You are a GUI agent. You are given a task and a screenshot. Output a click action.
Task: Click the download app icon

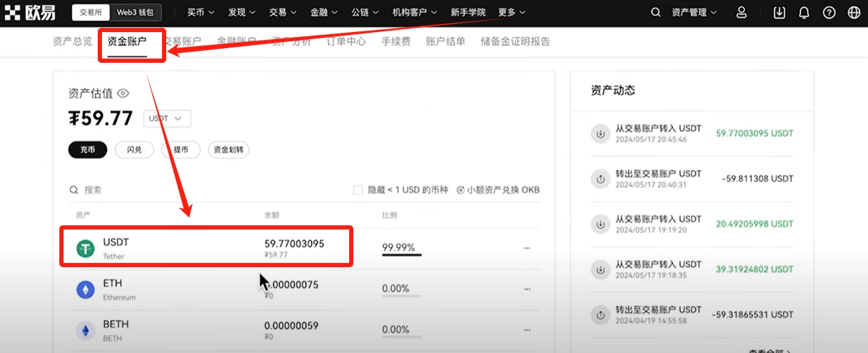point(780,13)
